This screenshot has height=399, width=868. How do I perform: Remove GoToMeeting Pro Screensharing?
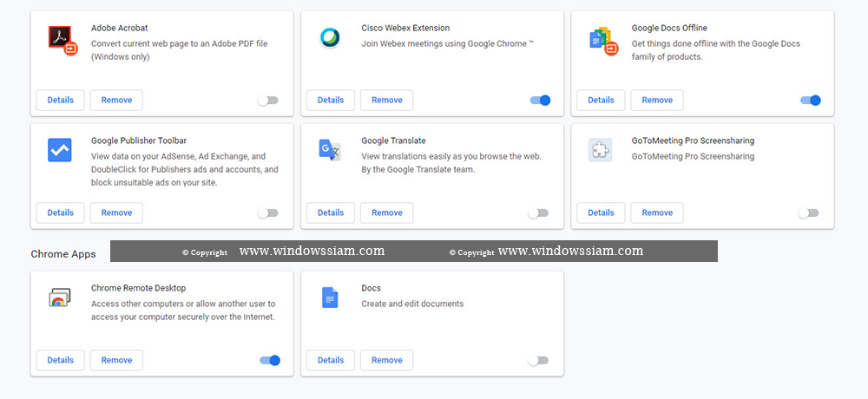coord(656,213)
